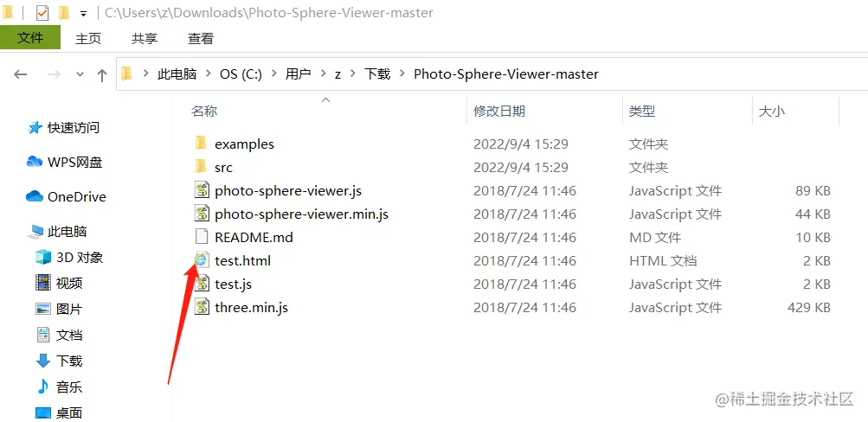Select photo-sphere-viewer.min.js file icon

202,214
